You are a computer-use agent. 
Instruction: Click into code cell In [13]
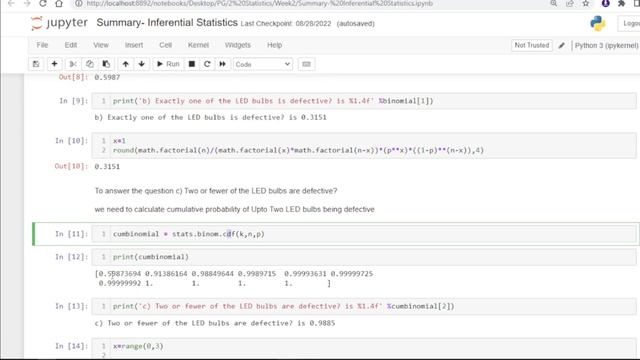(364, 306)
